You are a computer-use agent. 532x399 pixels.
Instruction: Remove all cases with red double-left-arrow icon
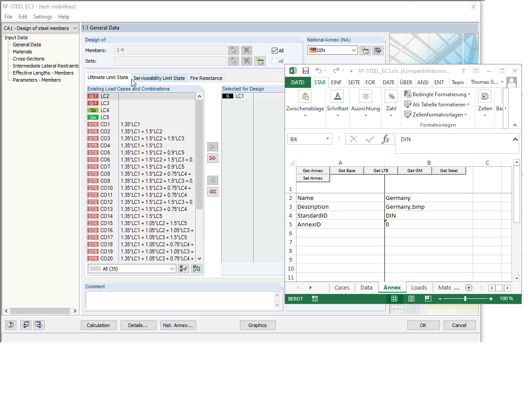pos(213,192)
